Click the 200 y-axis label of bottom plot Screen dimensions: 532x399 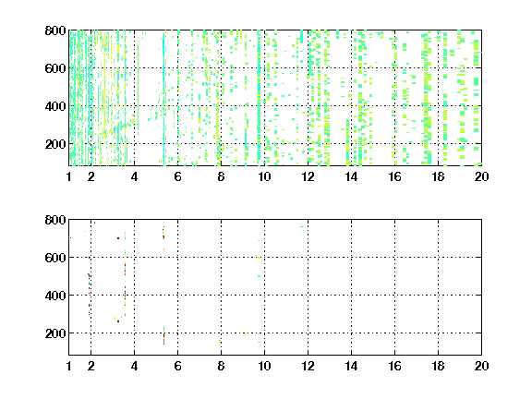click(x=55, y=333)
